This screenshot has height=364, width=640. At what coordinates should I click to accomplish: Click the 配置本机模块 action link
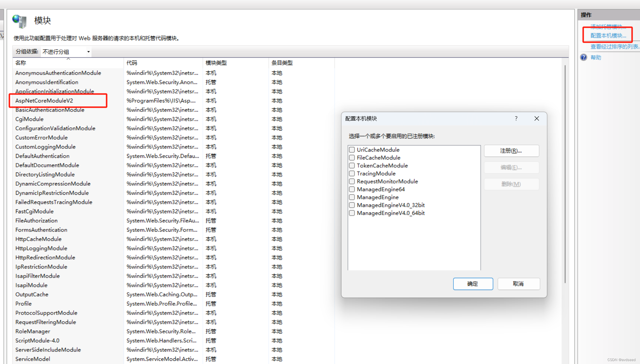point(608,36)
